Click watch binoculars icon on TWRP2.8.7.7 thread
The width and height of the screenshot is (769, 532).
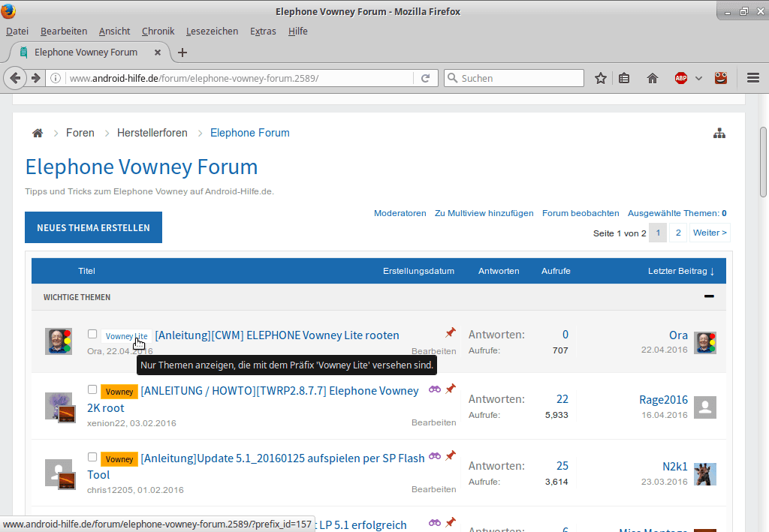[x=435, y=389]
